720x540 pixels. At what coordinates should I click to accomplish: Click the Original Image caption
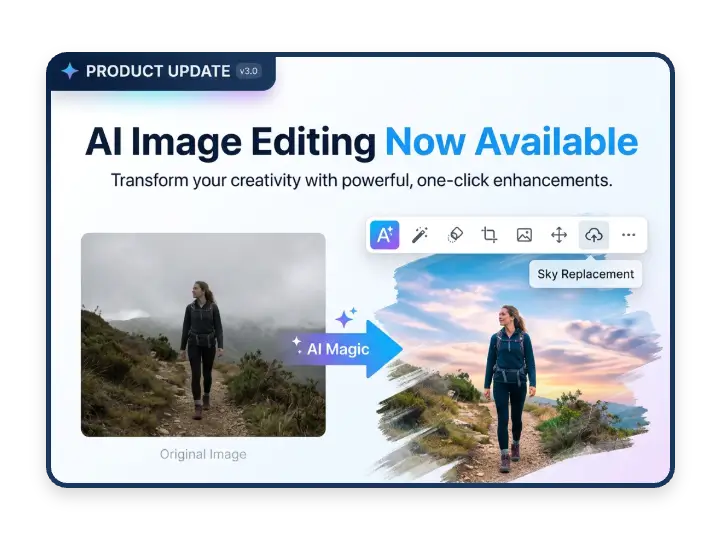tap(203, 454)
